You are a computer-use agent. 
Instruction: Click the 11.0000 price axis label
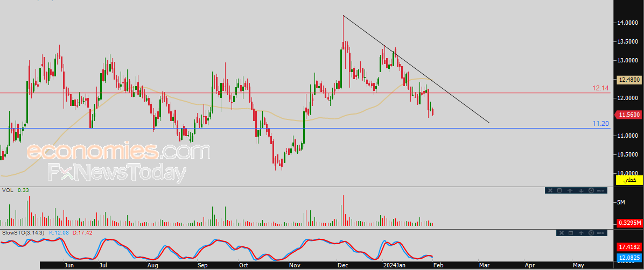pyautogui.click(x=626, y=136)
